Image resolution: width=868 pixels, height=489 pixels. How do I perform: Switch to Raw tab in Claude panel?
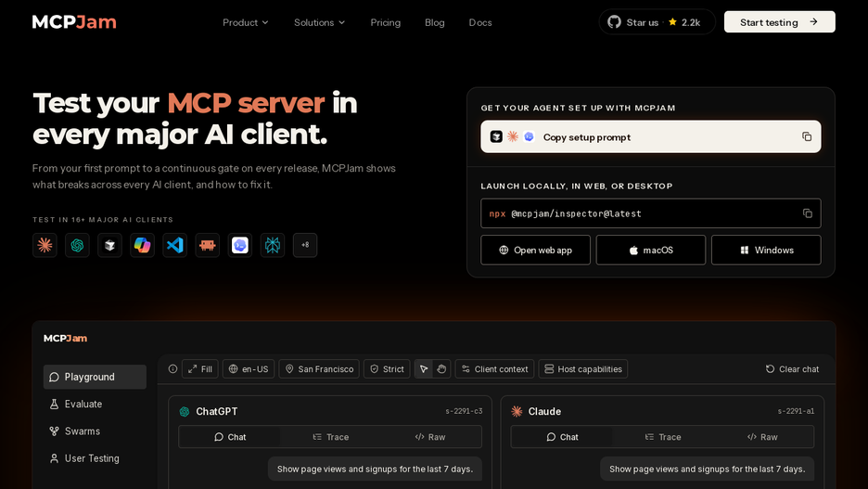click(x=762, y=437)
